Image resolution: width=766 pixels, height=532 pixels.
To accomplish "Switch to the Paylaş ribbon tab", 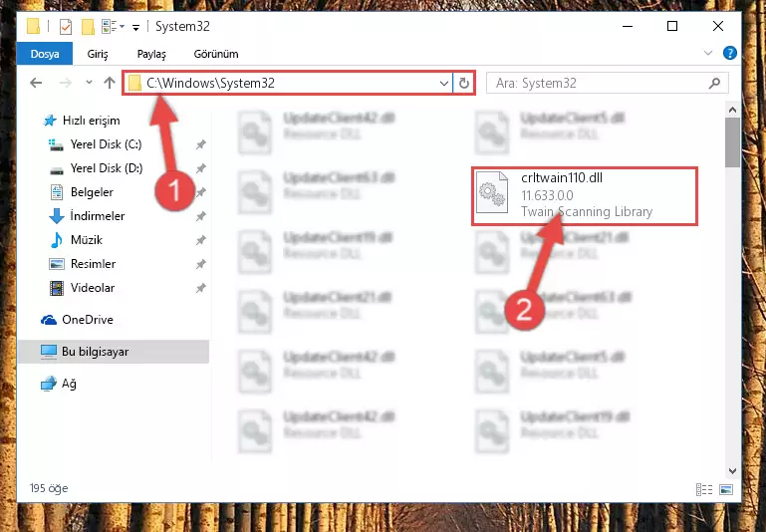I will pyautogui.click(x=151, y=54).
